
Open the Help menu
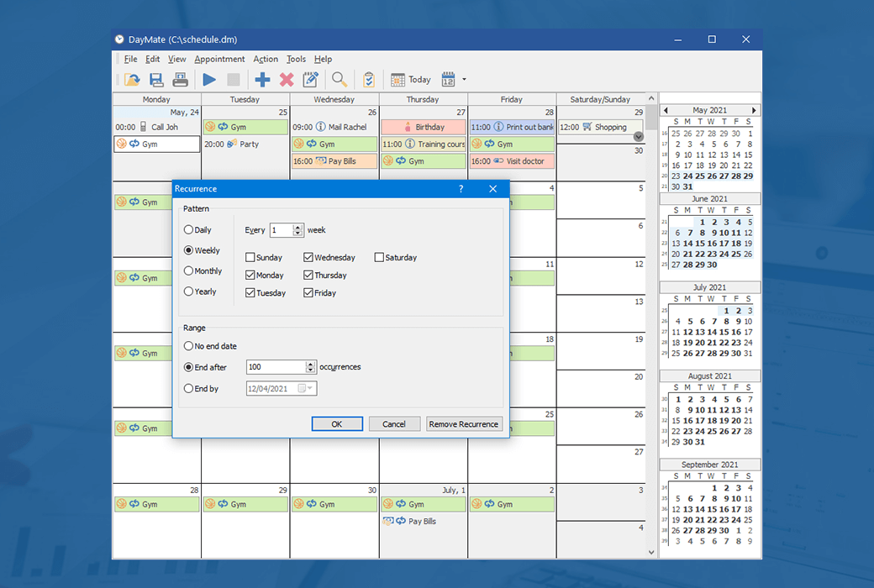(x=323, y=59)
